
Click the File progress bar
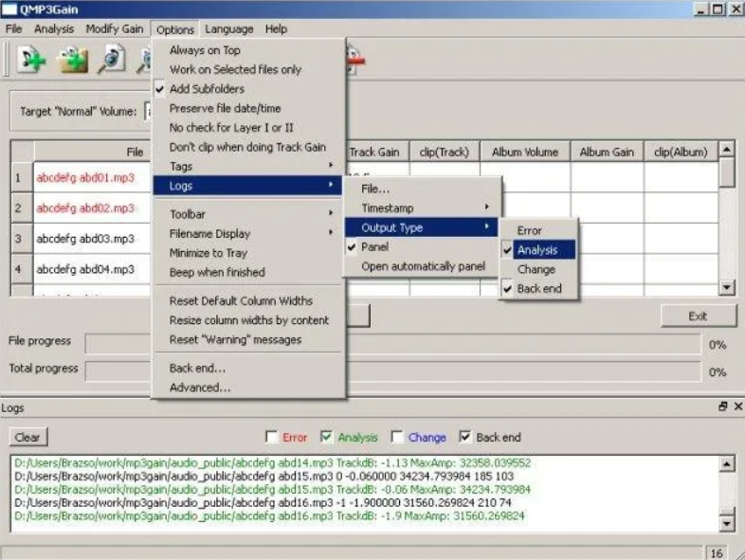pos(393,343)
